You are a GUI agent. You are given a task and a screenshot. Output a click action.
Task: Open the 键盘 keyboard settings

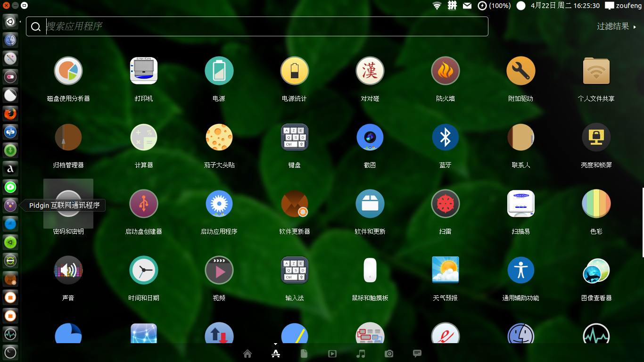click(295, 137)
